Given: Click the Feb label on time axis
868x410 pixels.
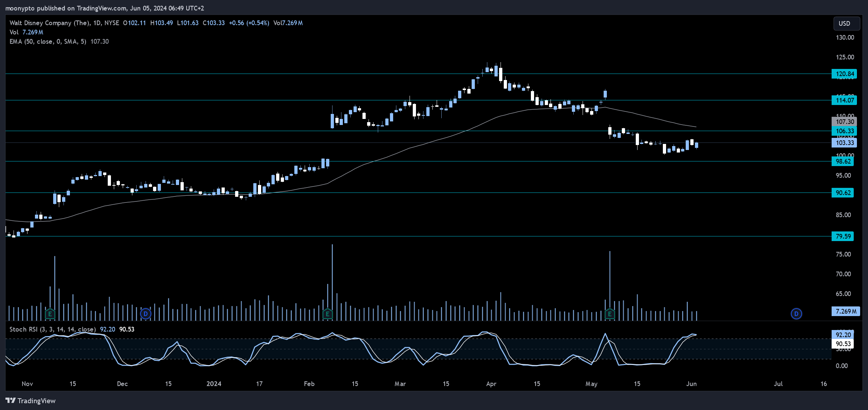Looking at the screenshot, I should click(309, 384).
